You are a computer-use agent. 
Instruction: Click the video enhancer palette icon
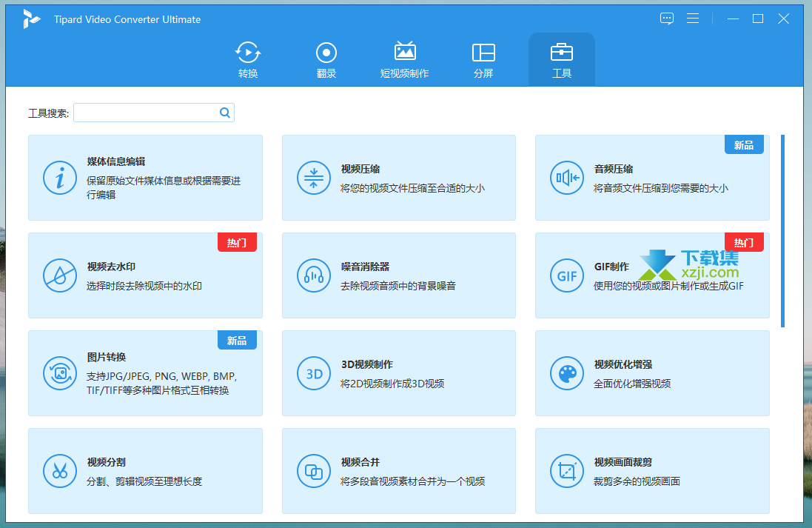[567, 373]
